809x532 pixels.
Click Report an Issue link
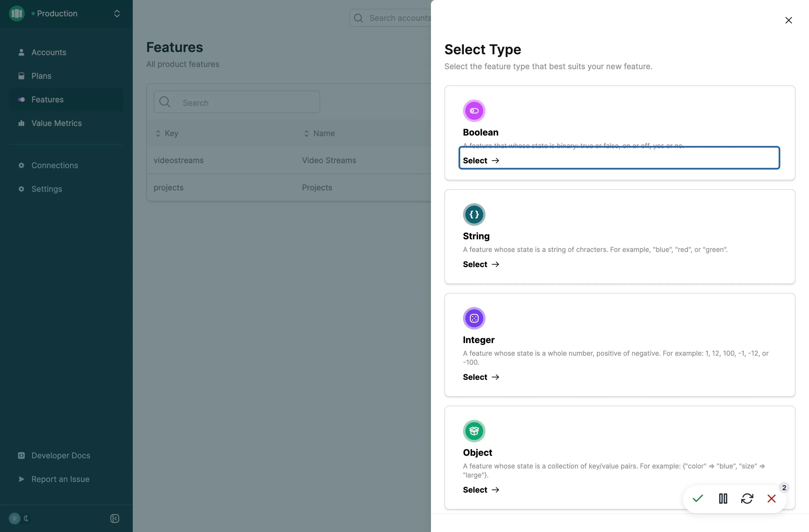click(66, 479)
